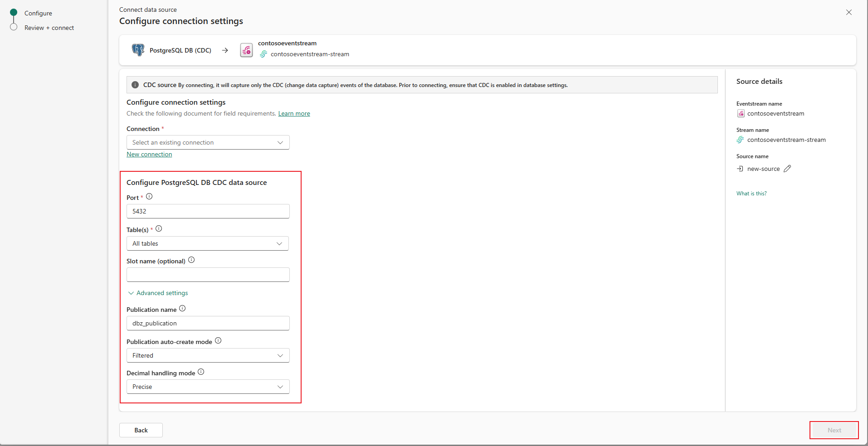
Task: Click the CDC source banner info icon
Action: pyautogui.click(x=135, y=85)
